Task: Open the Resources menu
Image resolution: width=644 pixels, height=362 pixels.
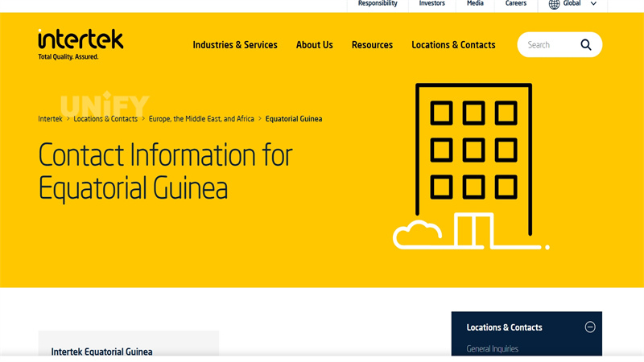Action: (x=372, y=45)
